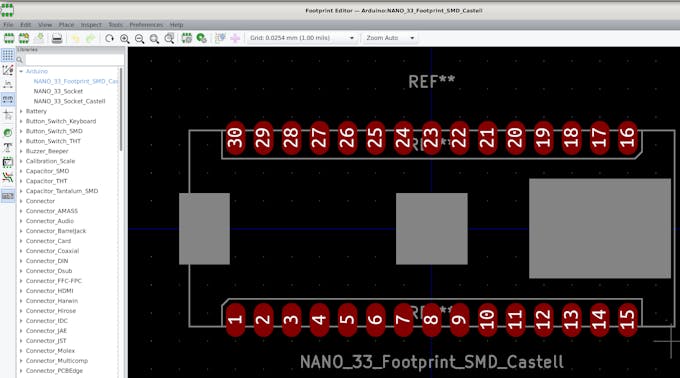Open default Pad Properties icon
The width and height of the screenshot is (680, 378).
coord(201,38)
